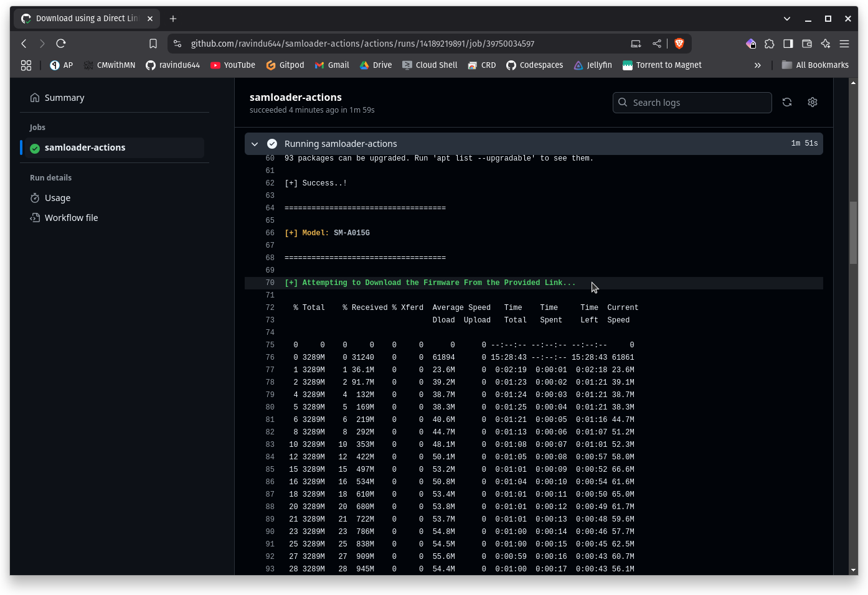This screenshot has height=595, width=868.
Task: Open the Brave Shields icon
Action: coord(679,44)
